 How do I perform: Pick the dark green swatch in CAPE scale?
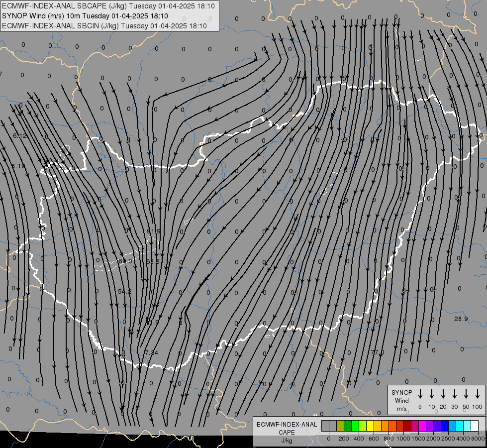pos(348,426)
